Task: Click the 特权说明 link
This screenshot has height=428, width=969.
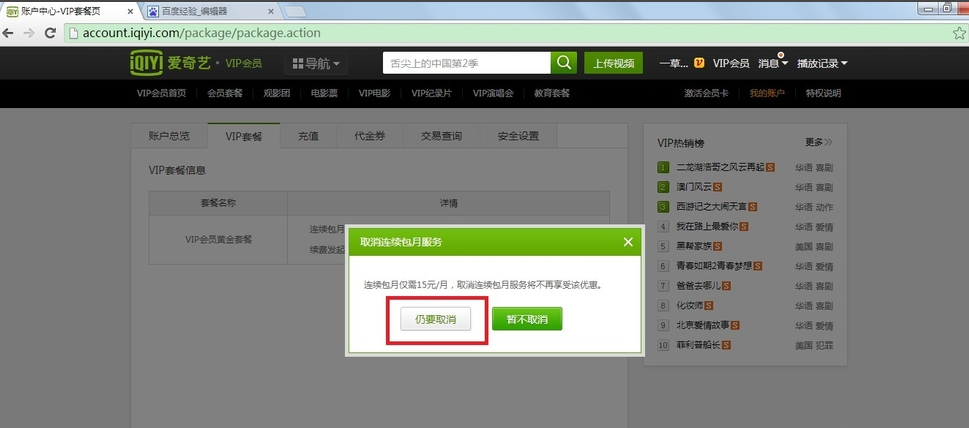Action: point(823,93)
